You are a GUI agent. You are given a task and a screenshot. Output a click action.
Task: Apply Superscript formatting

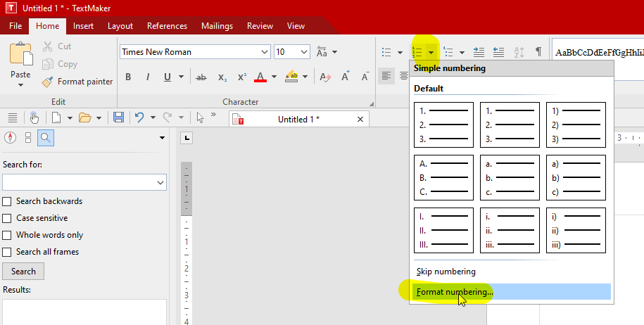coord(241,77)
